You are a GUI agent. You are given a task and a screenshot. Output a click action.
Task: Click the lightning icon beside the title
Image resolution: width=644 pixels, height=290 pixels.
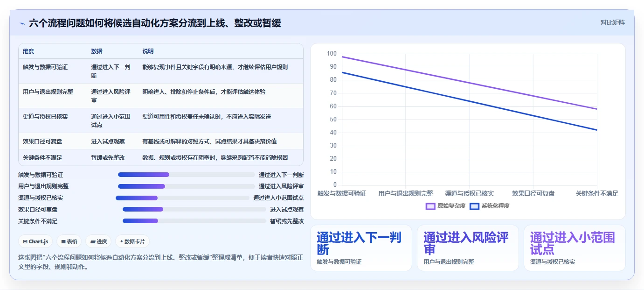[22, 23]
